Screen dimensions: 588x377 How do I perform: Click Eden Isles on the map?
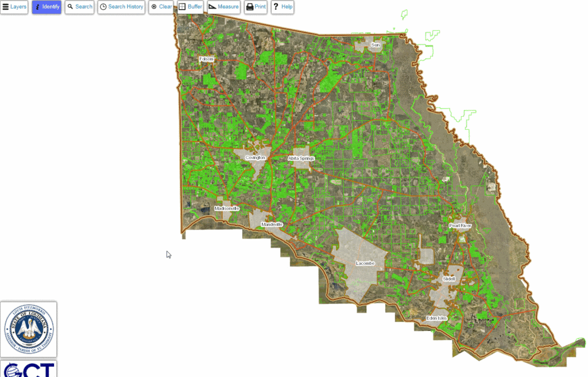[x=436, y=317]
